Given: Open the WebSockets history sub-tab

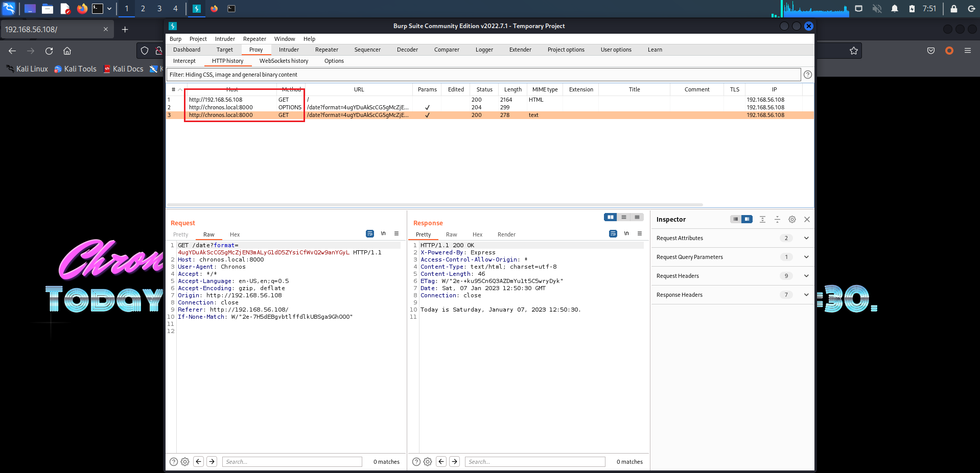Looking at the screenshot, I should pos(284,61).
